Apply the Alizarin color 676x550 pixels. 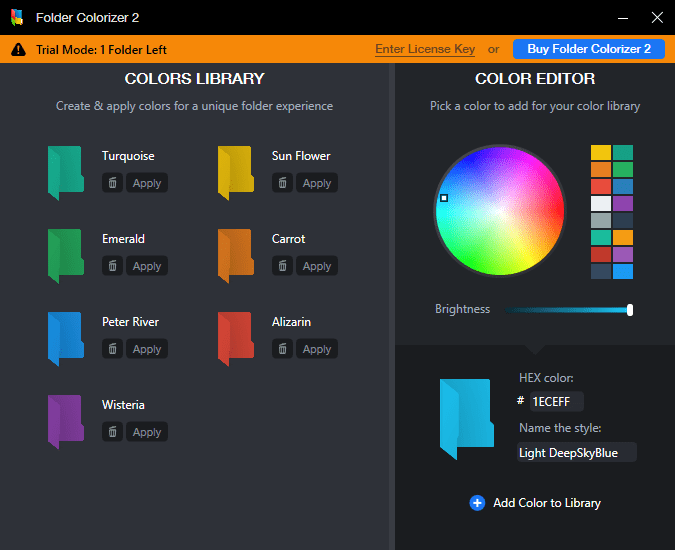coord(316,349)
